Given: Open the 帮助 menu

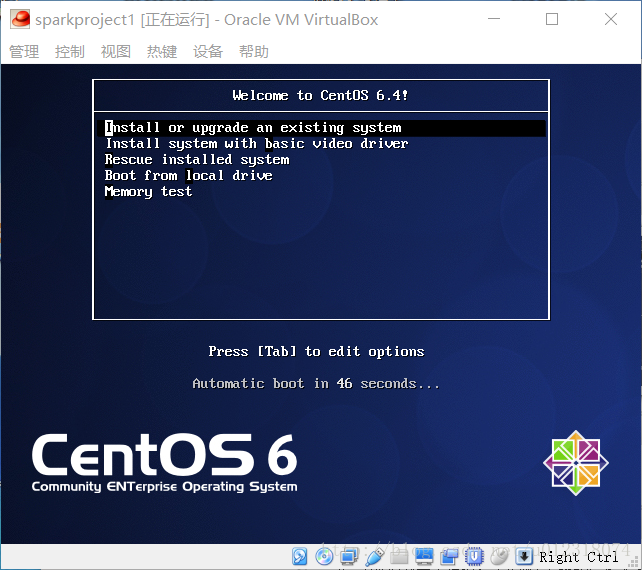Looking at the screenshot, I should (x=254, y=52).
